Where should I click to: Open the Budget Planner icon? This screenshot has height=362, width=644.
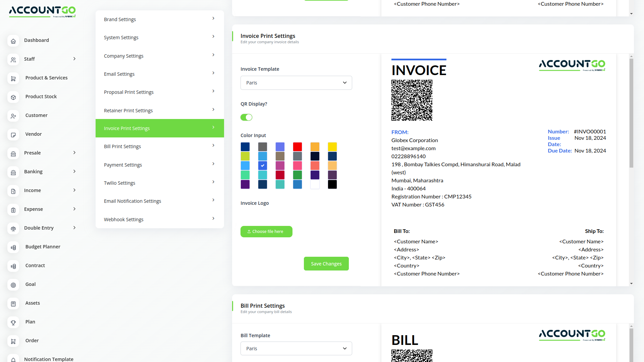click(x=13, y=247)
